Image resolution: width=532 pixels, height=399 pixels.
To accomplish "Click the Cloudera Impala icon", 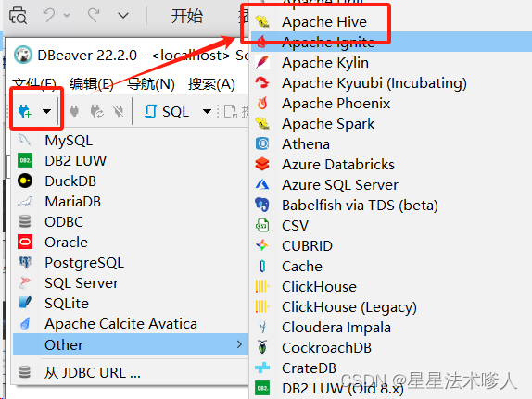I will click(x=262, y=327).
